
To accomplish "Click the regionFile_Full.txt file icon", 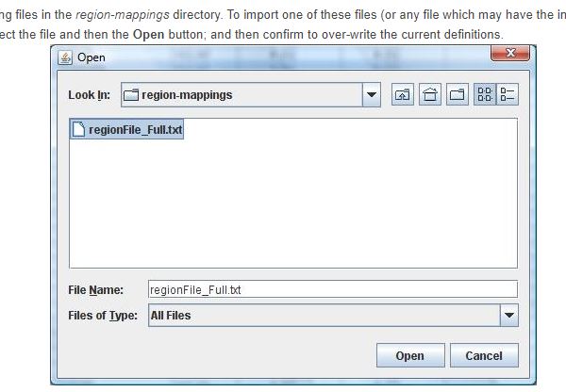I will [x=78, y=129].
